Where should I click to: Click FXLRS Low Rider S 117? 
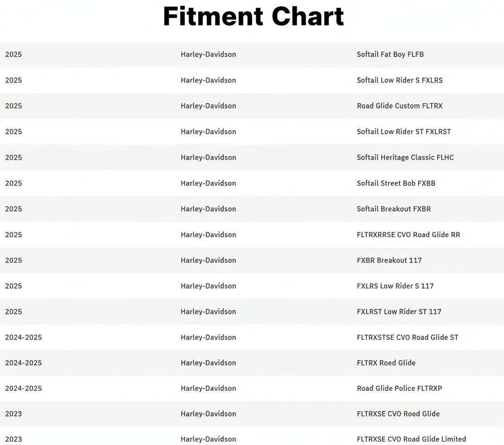[395, 286]
